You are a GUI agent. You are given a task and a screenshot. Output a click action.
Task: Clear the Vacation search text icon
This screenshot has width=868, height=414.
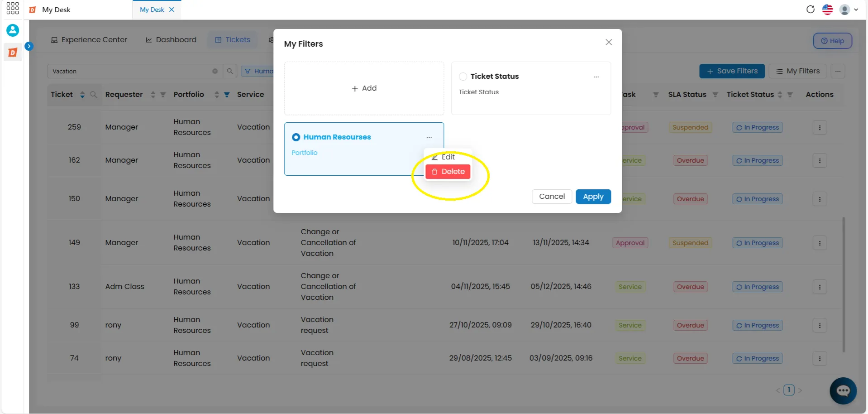[215, 71]
